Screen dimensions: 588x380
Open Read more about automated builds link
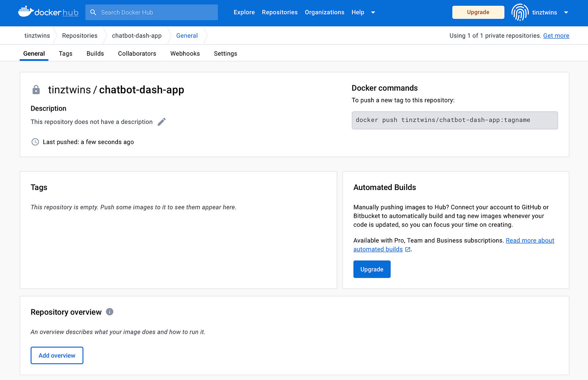pyautogui.click(x=530, y=240)
